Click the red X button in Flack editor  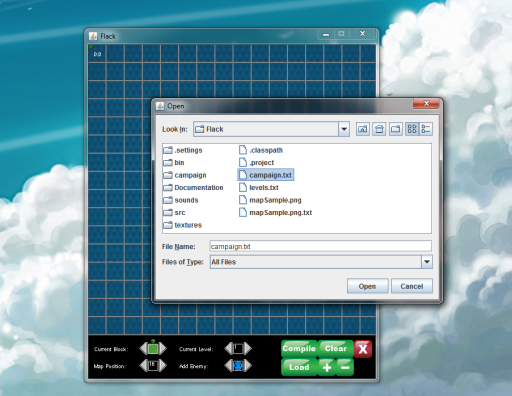coord(363,349)
